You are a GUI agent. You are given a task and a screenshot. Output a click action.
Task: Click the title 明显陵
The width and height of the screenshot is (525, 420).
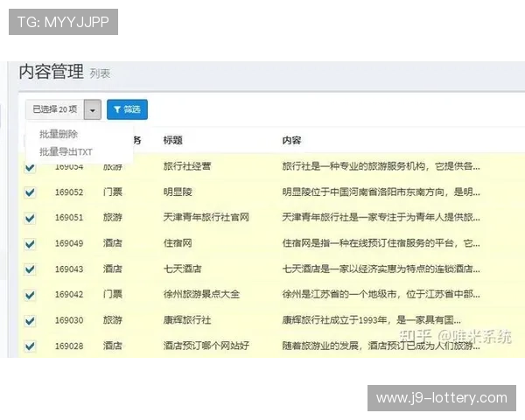[x=178, y=192]
